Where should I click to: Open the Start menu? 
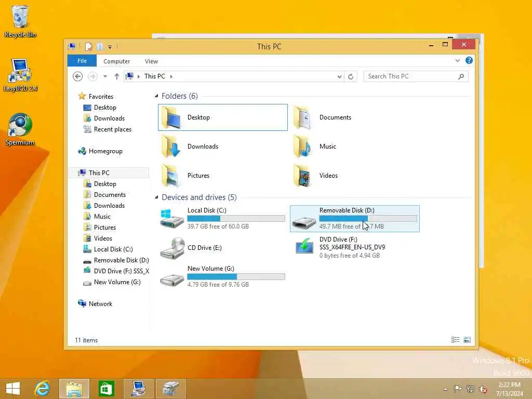click(x=13, y=389)
